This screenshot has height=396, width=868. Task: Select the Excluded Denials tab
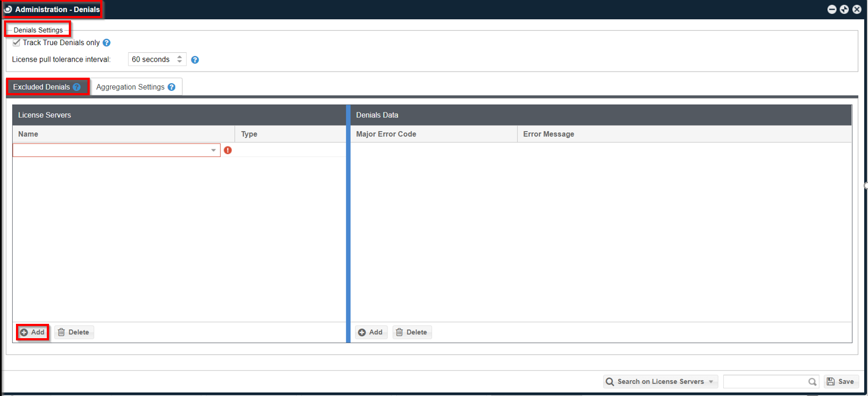[41, 87]
